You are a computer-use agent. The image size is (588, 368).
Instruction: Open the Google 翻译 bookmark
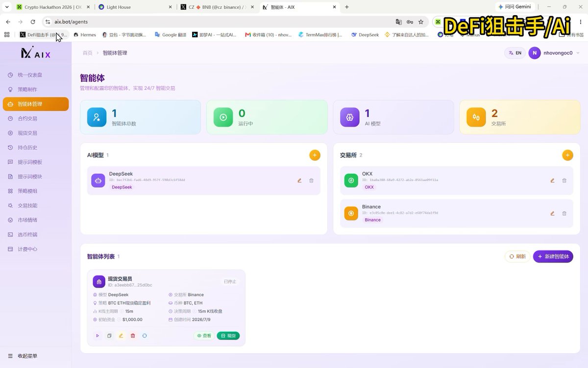[171, 35]
